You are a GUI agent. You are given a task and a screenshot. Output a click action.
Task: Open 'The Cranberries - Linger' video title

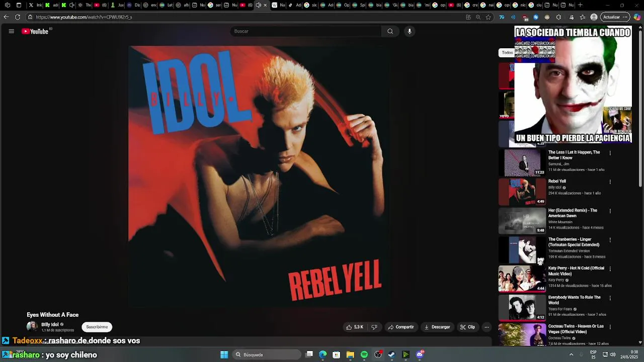[x=574, y=242]
